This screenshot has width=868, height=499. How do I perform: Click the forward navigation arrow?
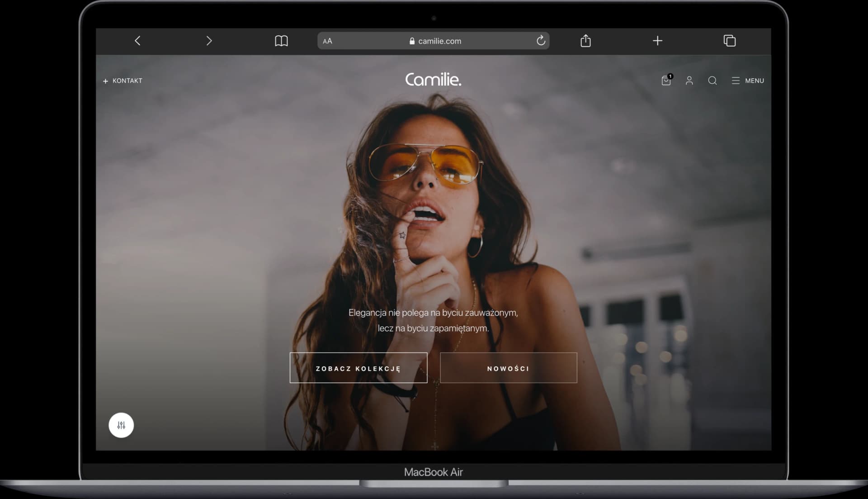pos(209,41)
